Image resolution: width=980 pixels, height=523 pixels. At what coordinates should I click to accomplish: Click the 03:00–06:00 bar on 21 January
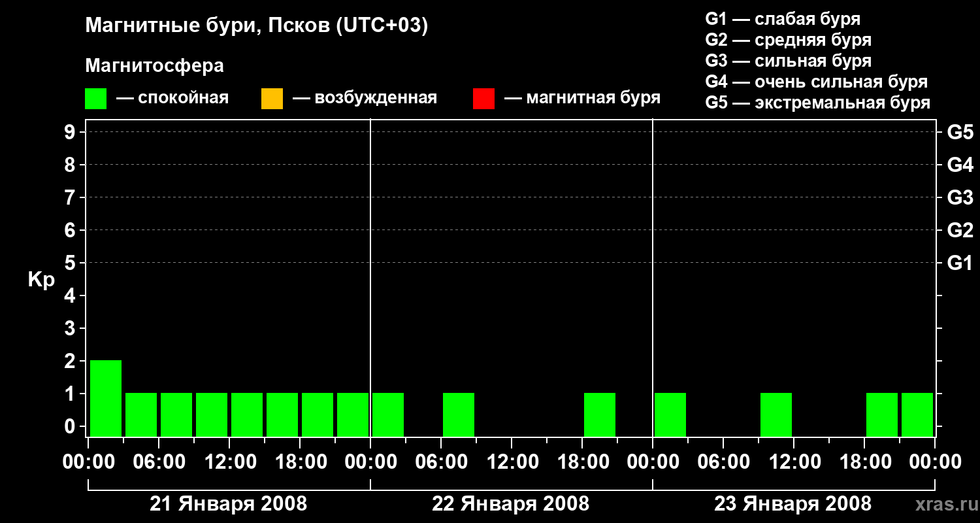pyautogui.click(x=141, y=414)
